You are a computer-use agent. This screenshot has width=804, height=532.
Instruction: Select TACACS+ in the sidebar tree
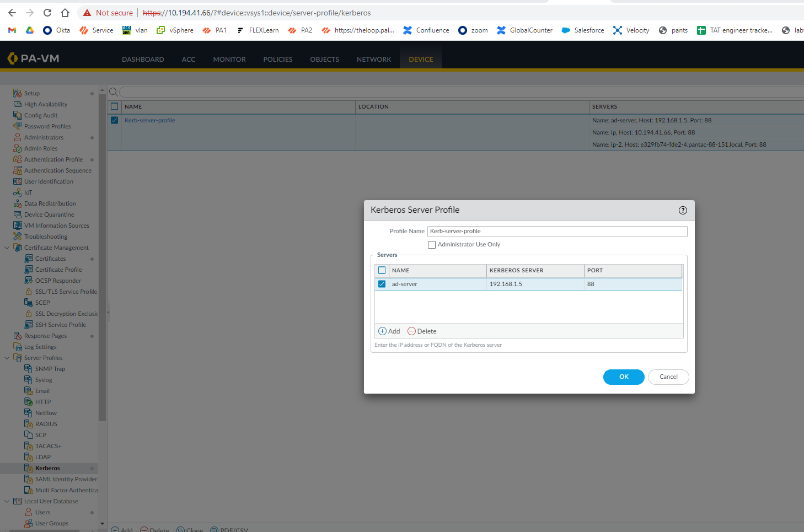[x=49, y=446]
